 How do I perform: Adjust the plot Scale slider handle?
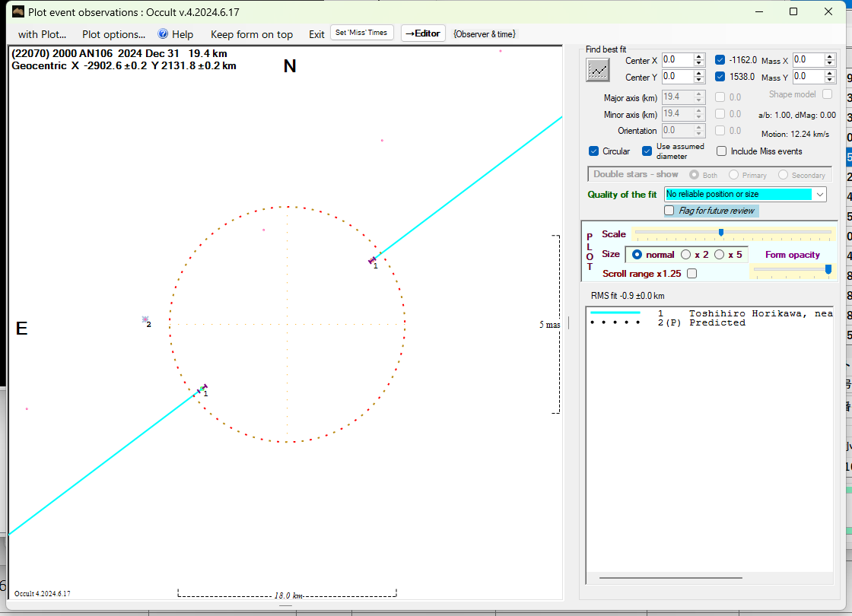721,232
